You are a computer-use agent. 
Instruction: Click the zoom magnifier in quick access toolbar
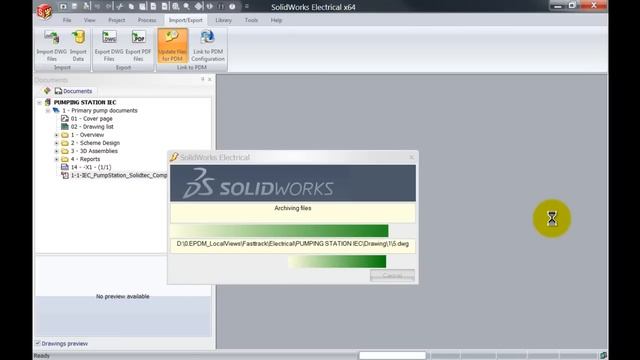187,7
